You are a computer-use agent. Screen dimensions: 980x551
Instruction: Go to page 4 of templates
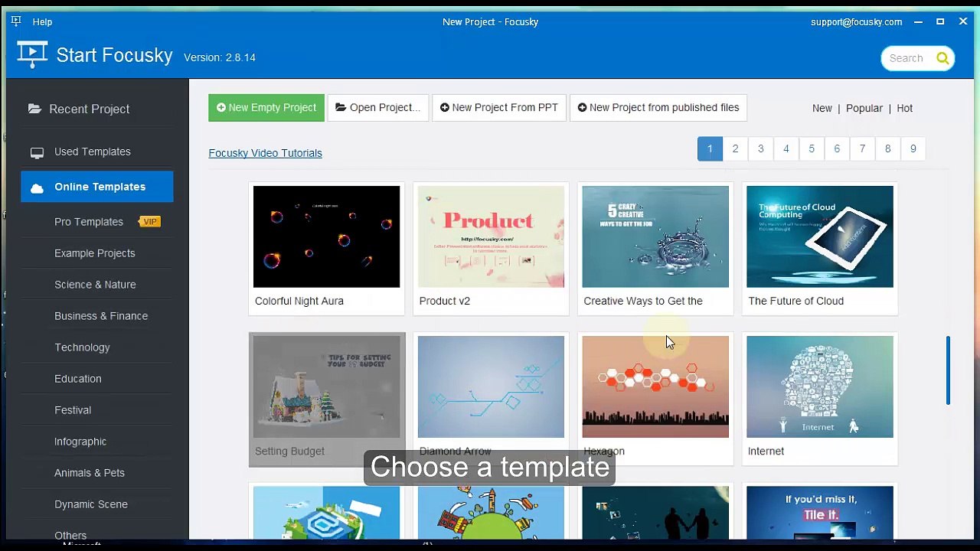[786, 148]
